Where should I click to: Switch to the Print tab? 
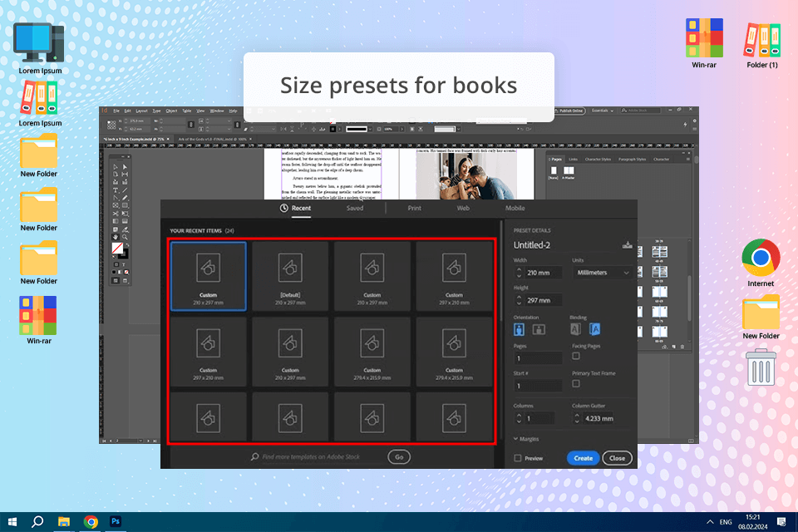click(x=414, y=208)
